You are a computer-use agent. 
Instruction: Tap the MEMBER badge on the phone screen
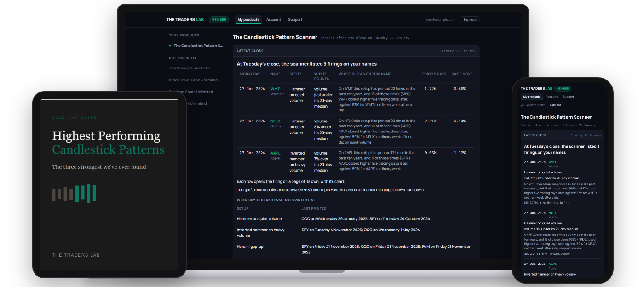(563, 88)
